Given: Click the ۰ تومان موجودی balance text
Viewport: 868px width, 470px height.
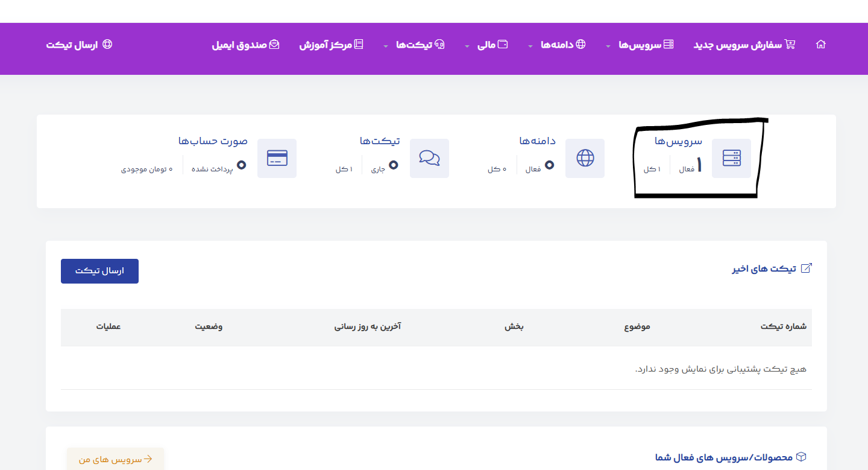Looking at the screenshot, I should pyautogui.click(x=147, y=170).
